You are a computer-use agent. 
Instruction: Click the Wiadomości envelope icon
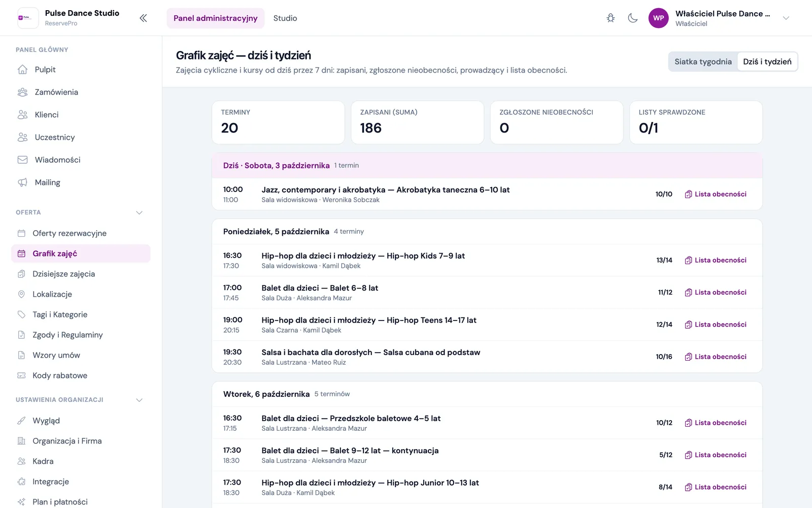point(22,160)
